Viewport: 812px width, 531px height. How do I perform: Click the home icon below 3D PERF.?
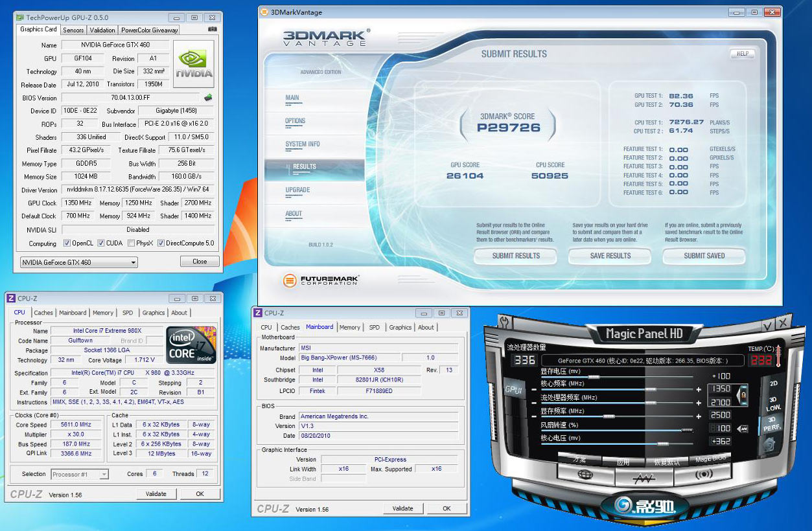(769, 444)
